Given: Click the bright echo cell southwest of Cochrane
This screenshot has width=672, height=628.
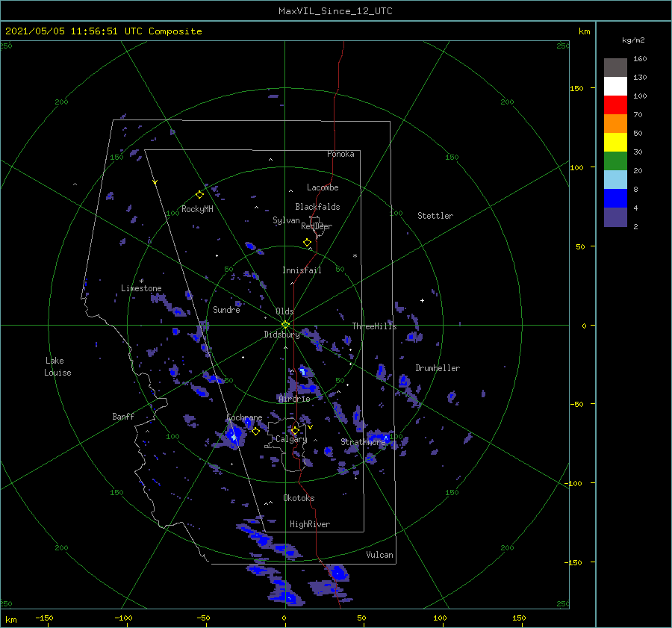Looking at the screenshot, I should (x=234, y=436).
